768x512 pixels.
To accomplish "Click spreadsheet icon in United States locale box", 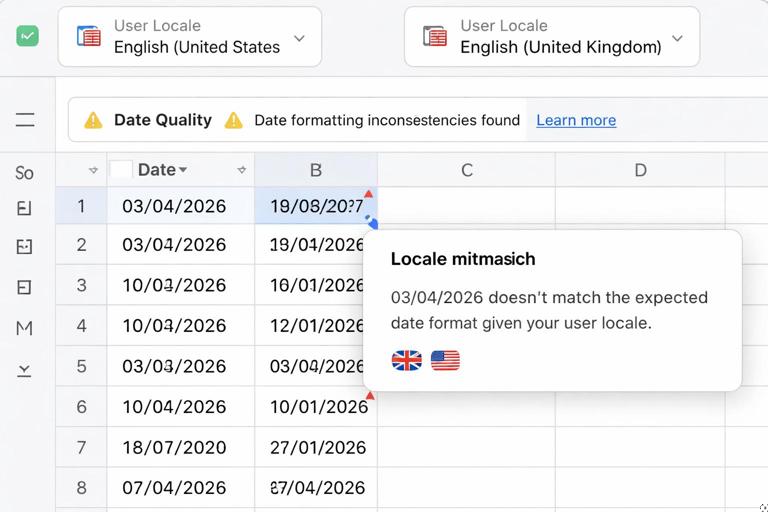I will click(89, 36).
